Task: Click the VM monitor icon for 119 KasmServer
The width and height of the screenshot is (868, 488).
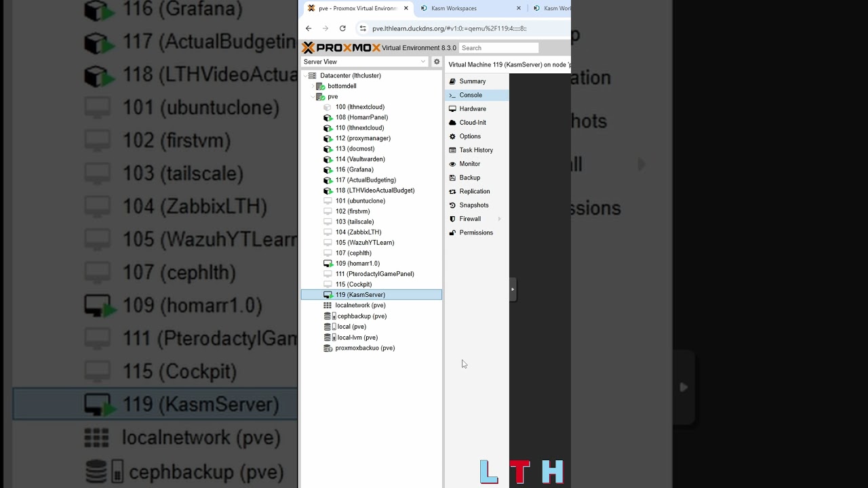Action: tap(328, 295)
